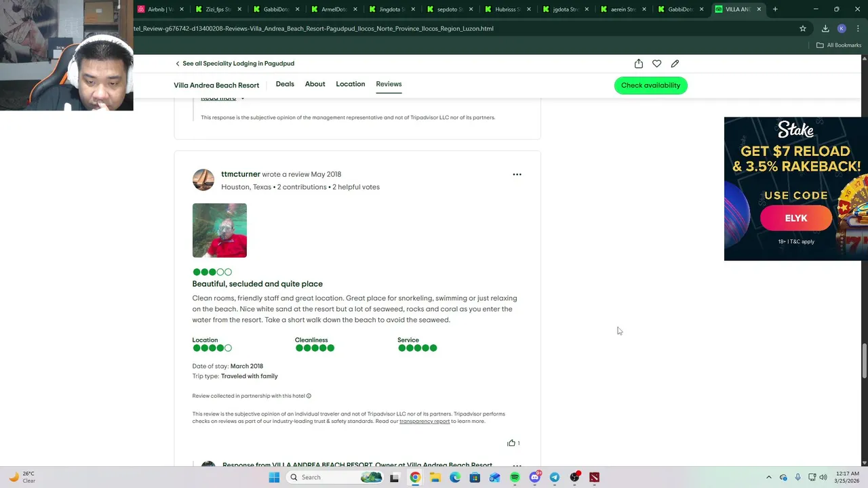Open Microsoft Edge from the taskbar
The image size is (868, 488).
pos(455,477)
